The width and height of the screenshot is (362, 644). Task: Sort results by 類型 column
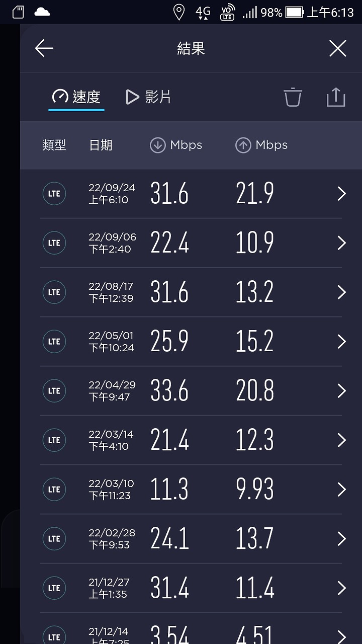pos(54,145)
